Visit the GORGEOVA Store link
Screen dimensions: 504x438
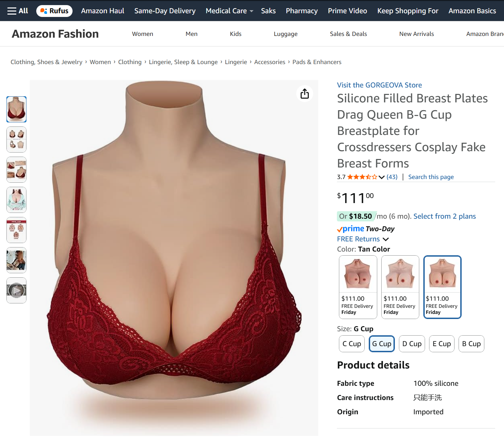click(x=379, y=85)
